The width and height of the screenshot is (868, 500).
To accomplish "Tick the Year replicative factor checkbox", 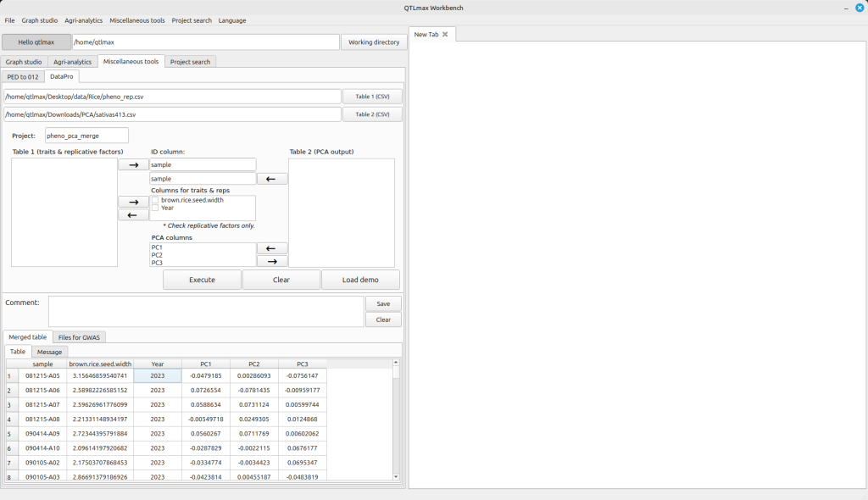I will (x=155, y=208).
